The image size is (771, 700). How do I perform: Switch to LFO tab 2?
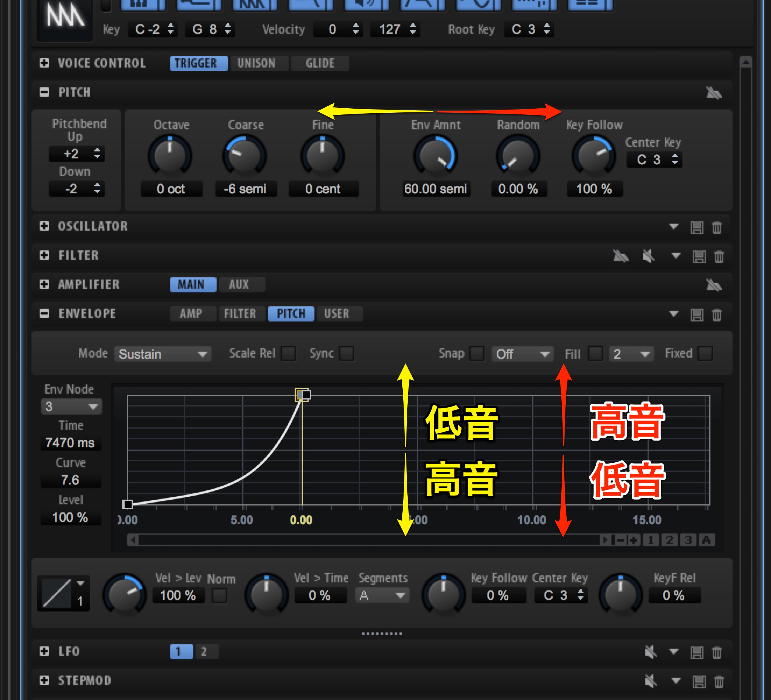pos(207,651)
